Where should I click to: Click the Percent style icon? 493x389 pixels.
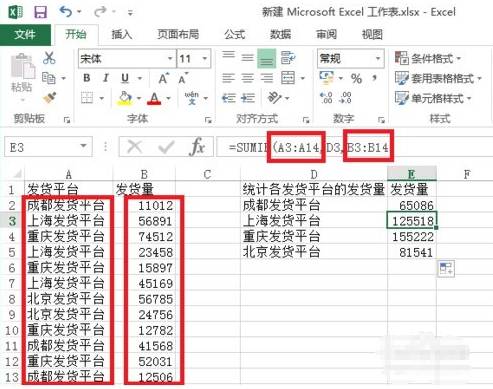coord(356,79)
